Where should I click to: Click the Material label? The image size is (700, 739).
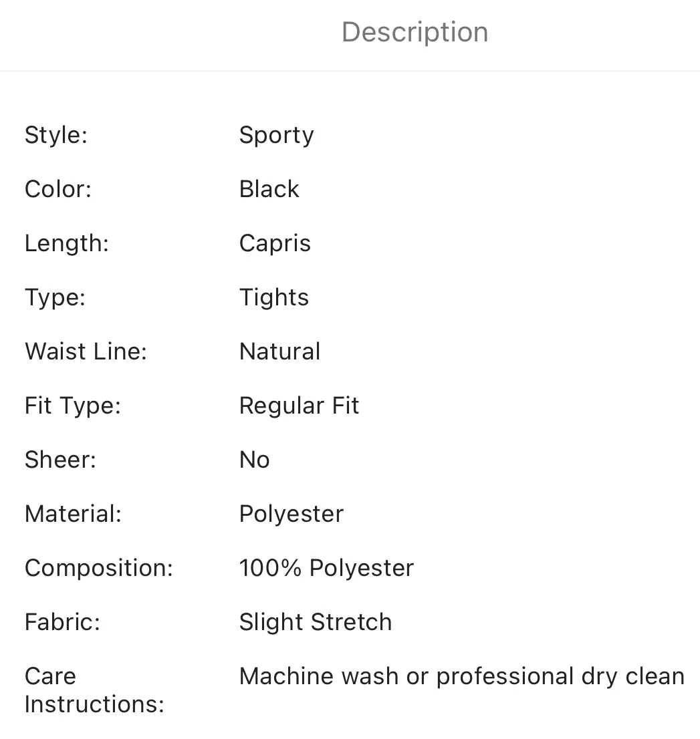coord(73,514)
